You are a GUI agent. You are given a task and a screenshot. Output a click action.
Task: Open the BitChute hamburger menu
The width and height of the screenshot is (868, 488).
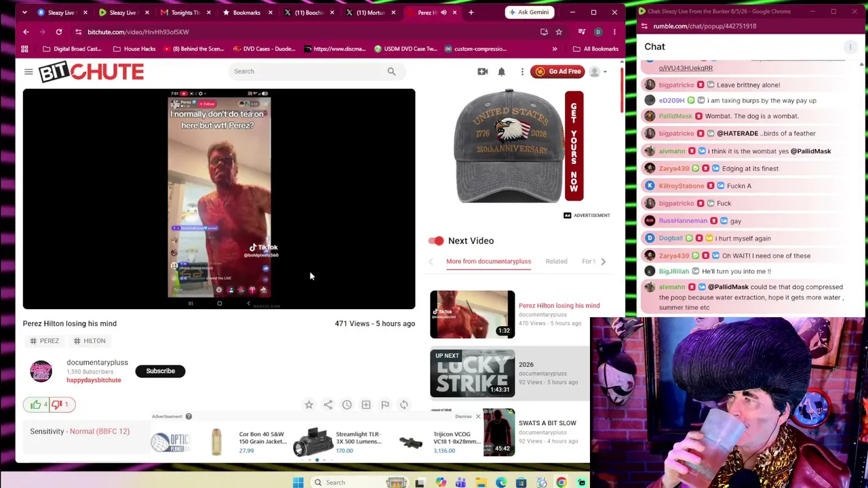tap(28, 71)
